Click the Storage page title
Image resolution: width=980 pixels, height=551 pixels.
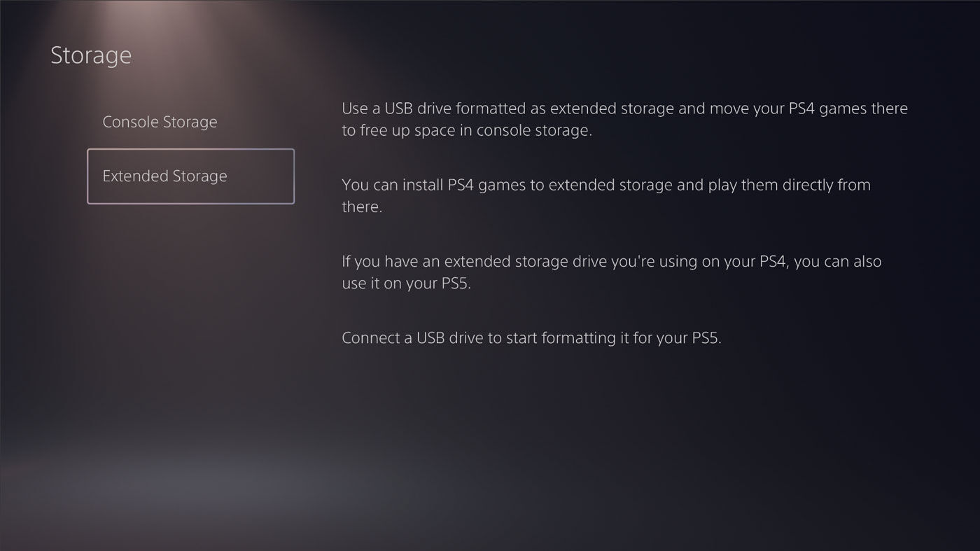point(91,55)
